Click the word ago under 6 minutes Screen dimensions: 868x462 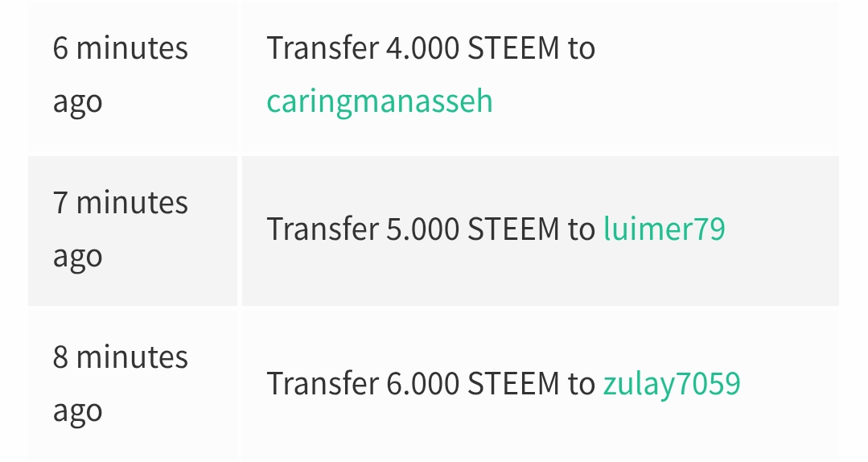point(77,103)
